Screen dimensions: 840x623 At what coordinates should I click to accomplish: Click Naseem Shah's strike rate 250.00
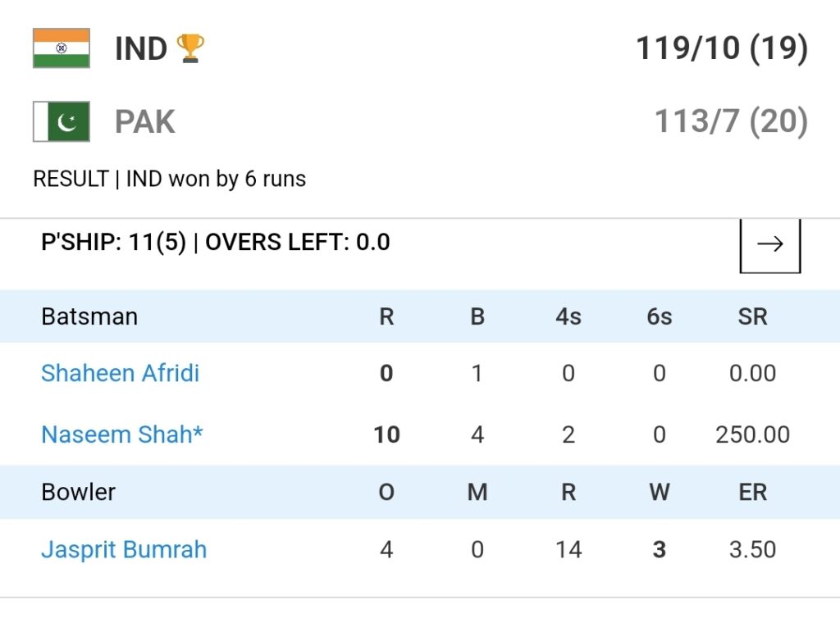point(752,434)
